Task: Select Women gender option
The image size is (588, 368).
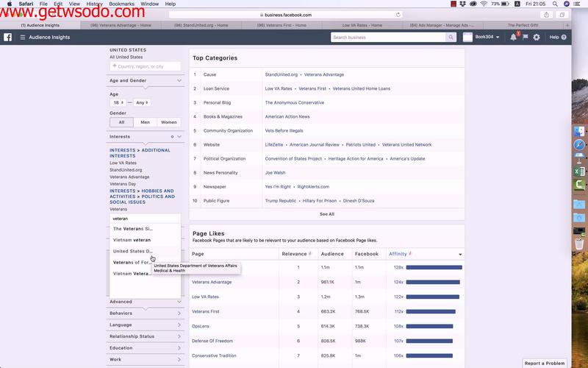Action: point(169,122)
